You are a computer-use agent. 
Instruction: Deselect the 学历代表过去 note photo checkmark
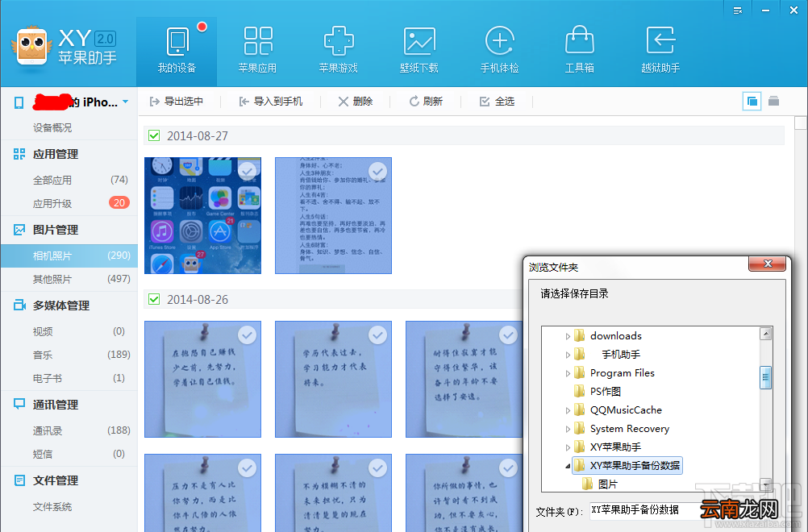coord(377,335)
